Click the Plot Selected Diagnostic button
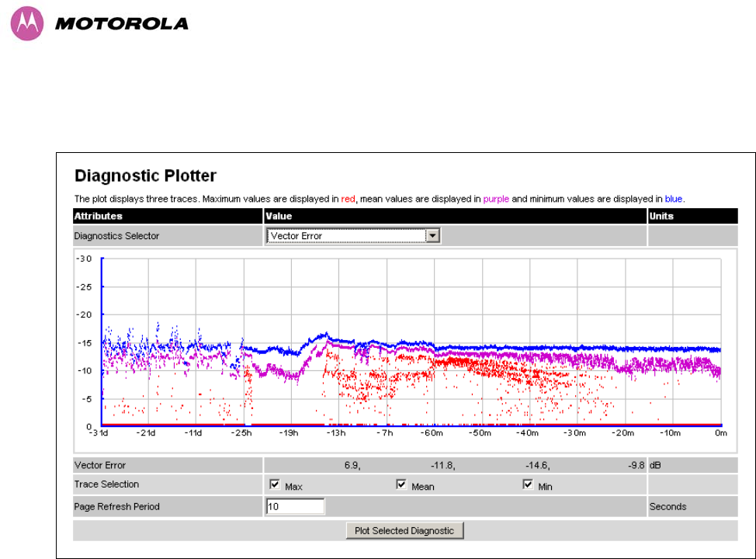Viewport: 756px width, 559px height. (404, 530)
